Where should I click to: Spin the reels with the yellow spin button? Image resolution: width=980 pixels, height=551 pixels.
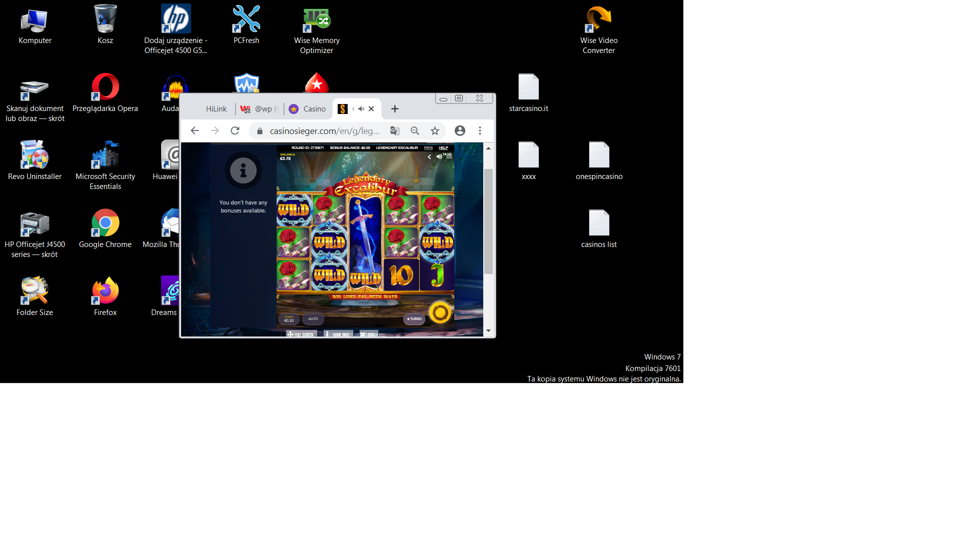(x=440, y=313)
